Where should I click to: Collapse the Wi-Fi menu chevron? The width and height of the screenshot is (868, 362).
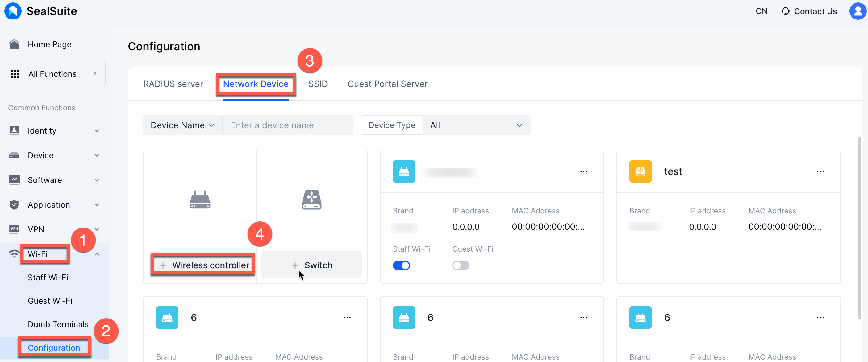point(97,254)
